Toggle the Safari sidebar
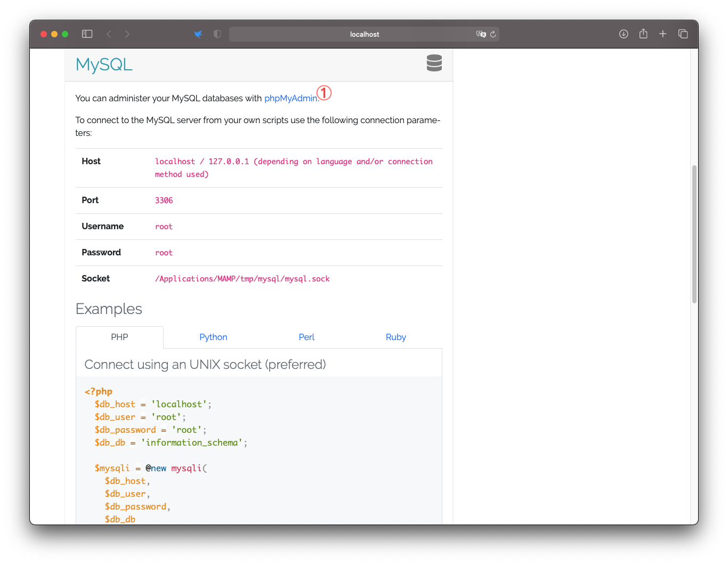This screenshot has width=728, height=564. (x=87, y=34)
